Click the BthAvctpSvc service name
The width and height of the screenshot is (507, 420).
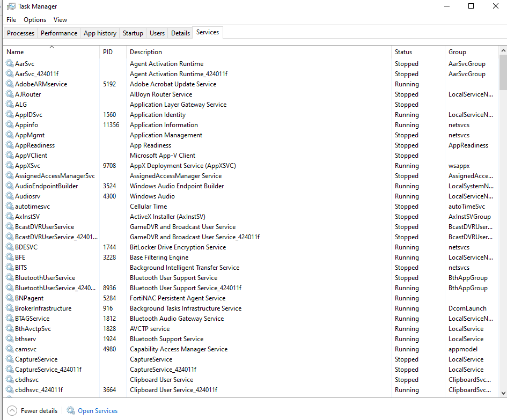pyautogui.click(x=33, y=328)
